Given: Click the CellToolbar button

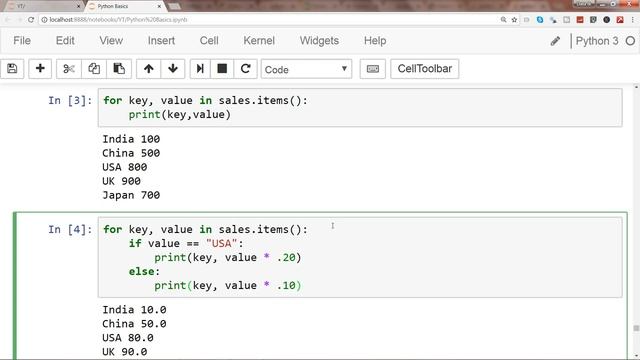Looking at the screenshot, I should [425, 69].
